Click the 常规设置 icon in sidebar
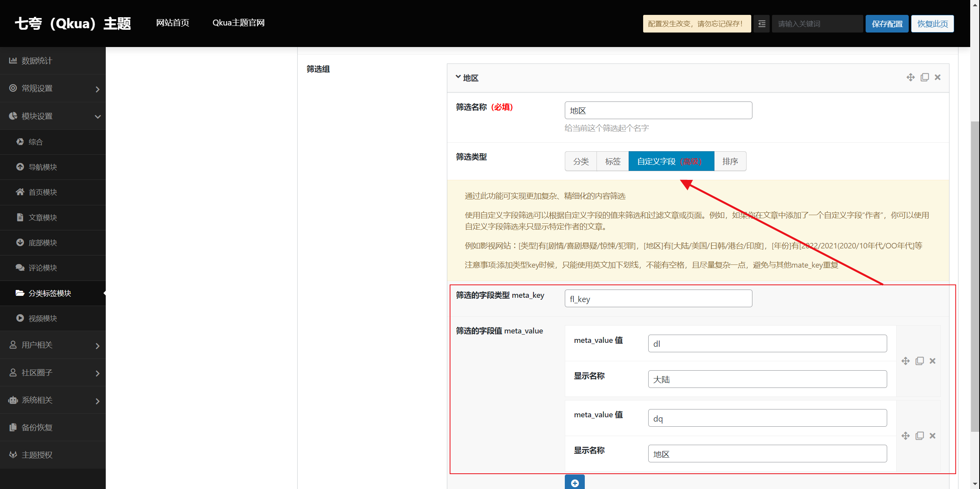The width and height of the screenshot is (980, 489). click(13, 88)
